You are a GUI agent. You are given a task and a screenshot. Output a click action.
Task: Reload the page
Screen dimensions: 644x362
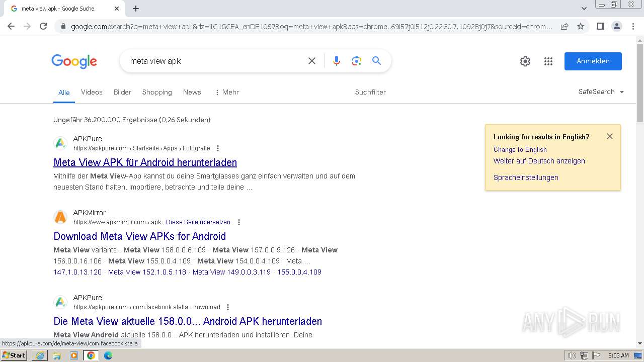(43, 26)
